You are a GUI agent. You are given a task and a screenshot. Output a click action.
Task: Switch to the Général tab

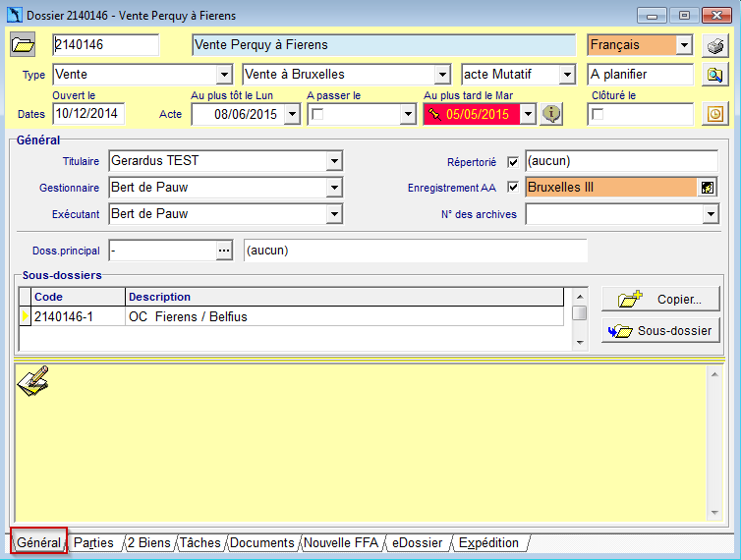(x=38, y=542)
